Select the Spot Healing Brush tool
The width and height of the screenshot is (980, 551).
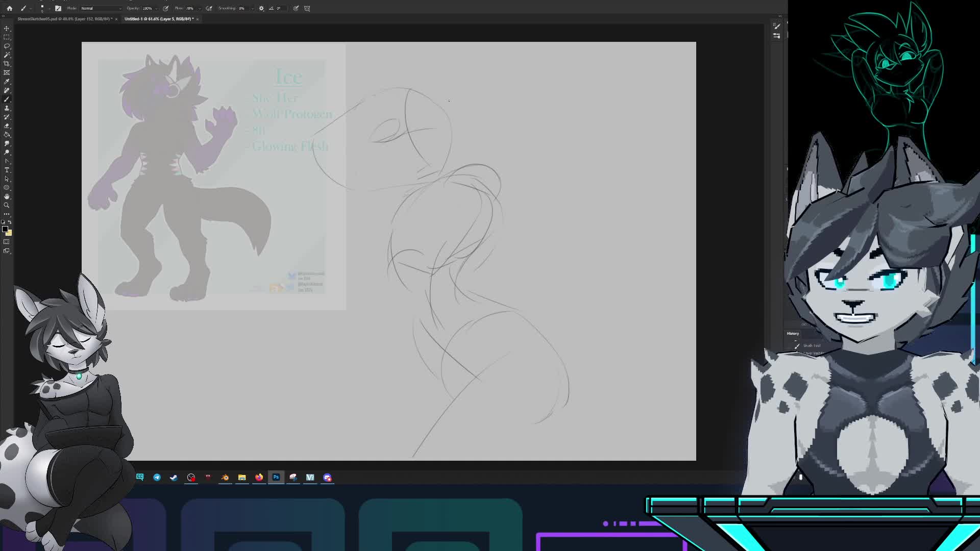pyautogui.click(x=7, y=90)
